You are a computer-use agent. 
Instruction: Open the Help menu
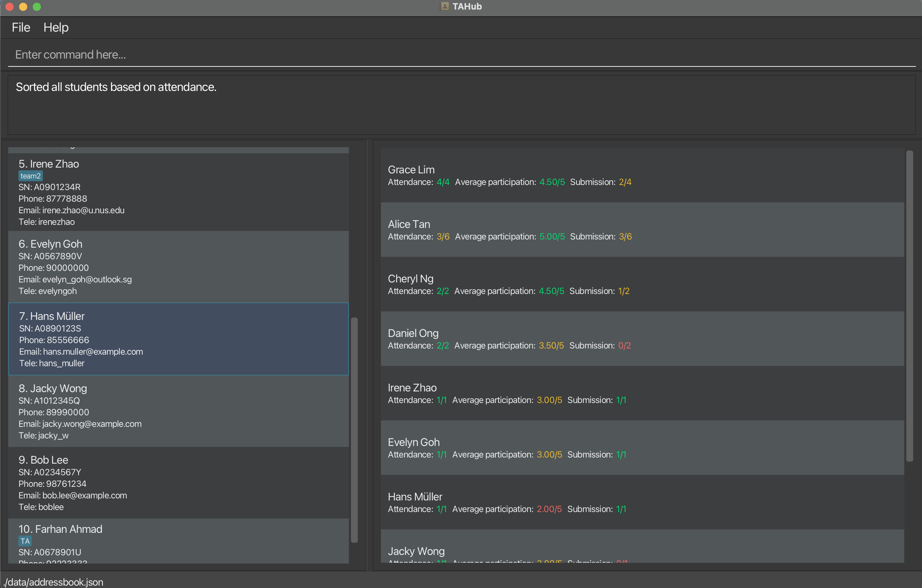[56, 28]
